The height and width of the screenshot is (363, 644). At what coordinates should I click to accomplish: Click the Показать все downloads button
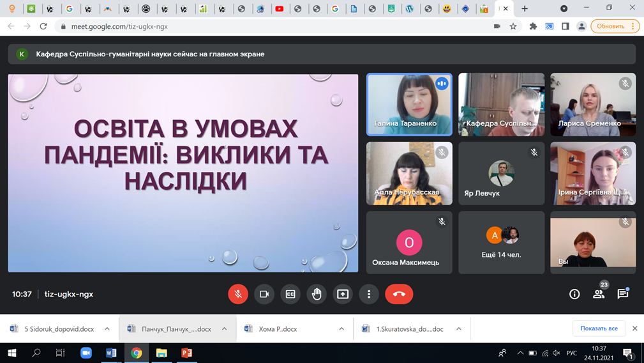599,328
